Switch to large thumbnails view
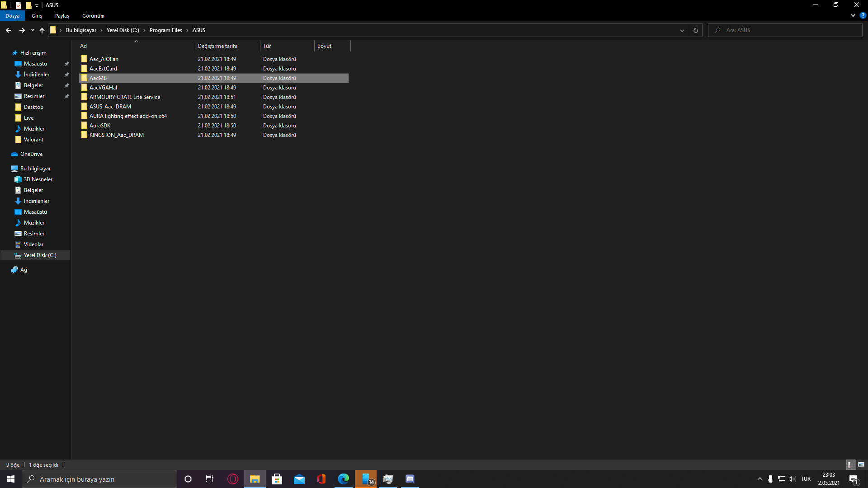This screenshot has width=868, height=488. (861, 465)
